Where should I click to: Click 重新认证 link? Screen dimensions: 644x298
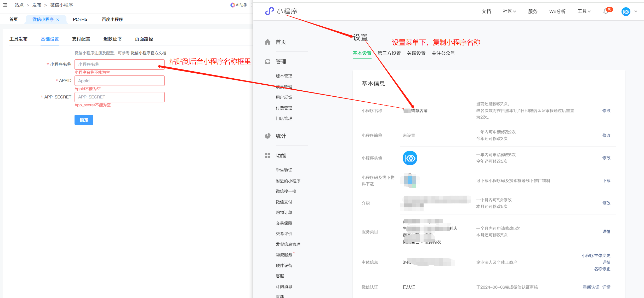tap(591, 287)
